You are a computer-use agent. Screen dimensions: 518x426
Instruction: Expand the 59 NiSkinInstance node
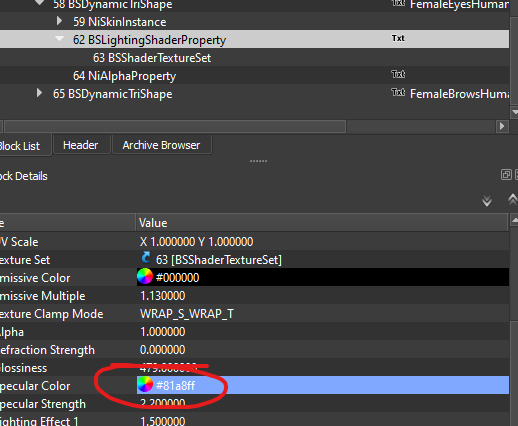coord(59,21)
